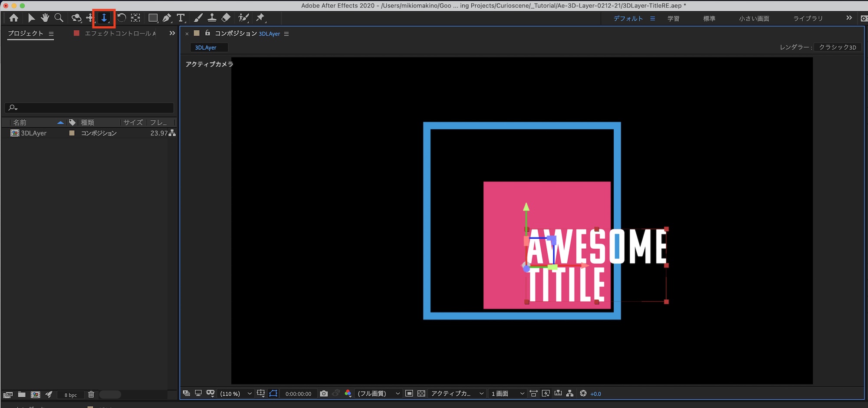The image size is (868, 408).
Task: Select the Pen tool in the toolbar
Action: [x=167, y=18]
